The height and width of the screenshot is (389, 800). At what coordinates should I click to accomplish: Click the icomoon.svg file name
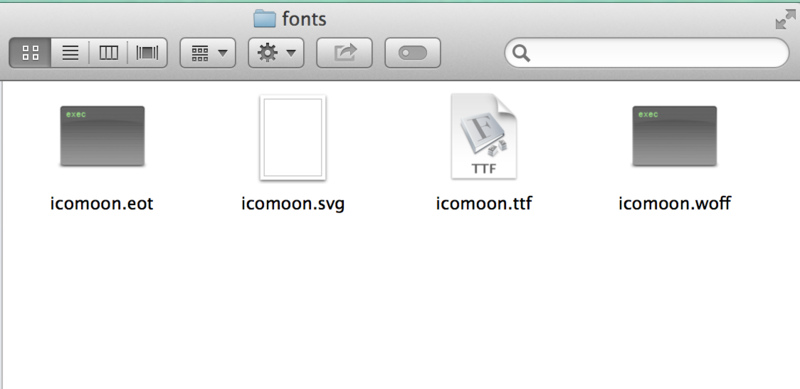tap(293, 204)
